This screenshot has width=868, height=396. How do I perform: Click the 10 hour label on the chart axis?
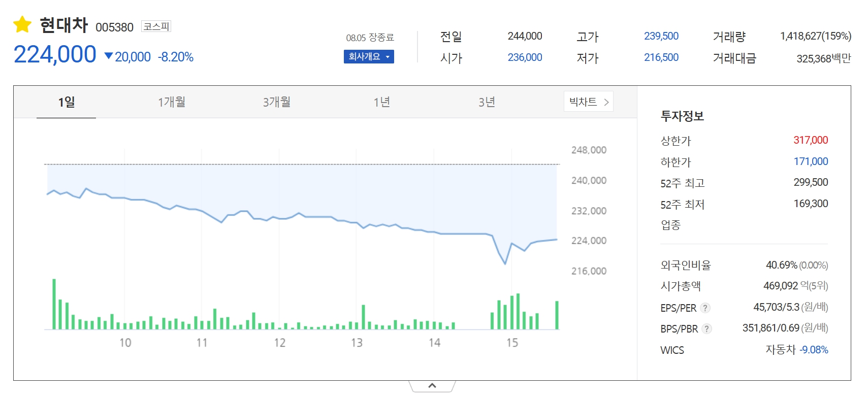(x=125, y=343)
